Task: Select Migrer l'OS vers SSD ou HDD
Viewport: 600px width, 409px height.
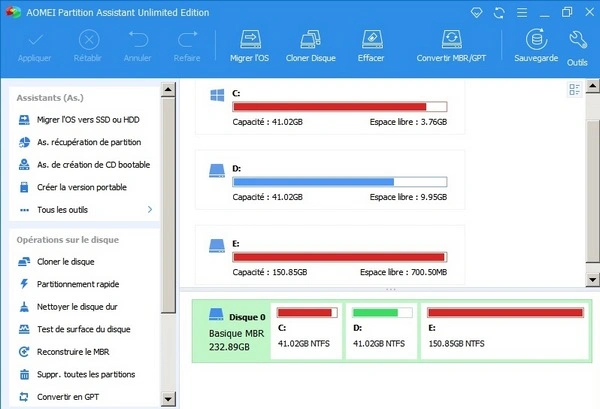Action: pyautogui.click(x=88, y=120)
